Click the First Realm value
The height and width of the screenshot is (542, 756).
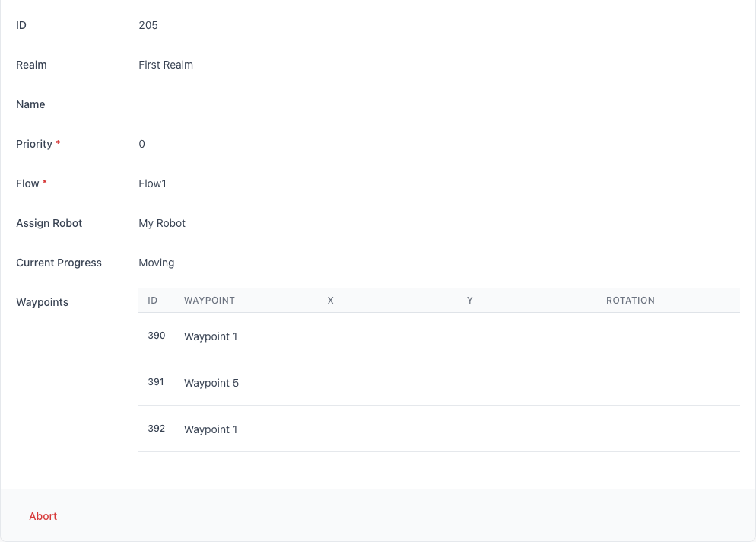(166, 65)
